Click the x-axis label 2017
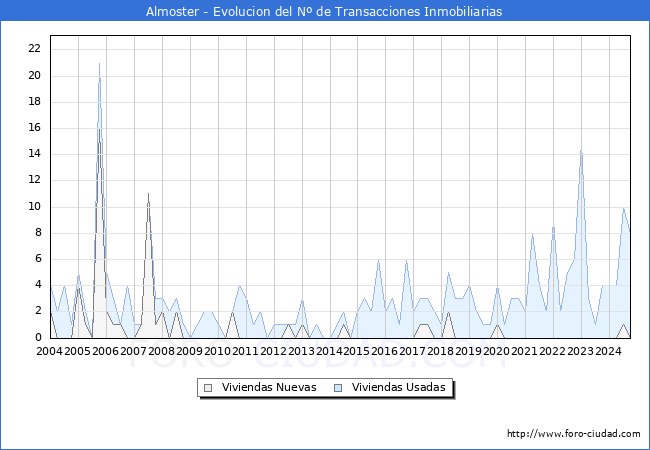Image resolution: width=650 pixels, height=450 pixels. coord(413,351)
